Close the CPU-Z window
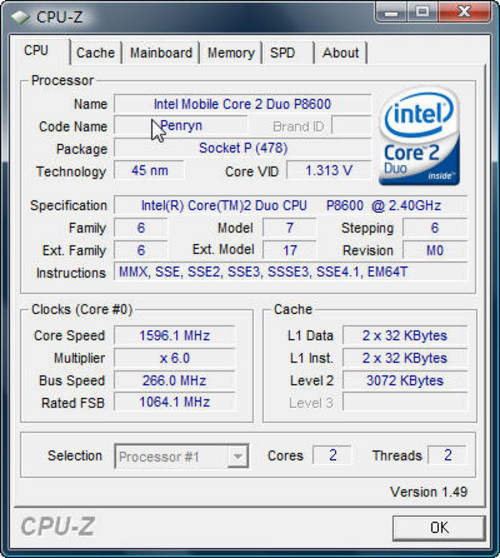 pos(464,13)
